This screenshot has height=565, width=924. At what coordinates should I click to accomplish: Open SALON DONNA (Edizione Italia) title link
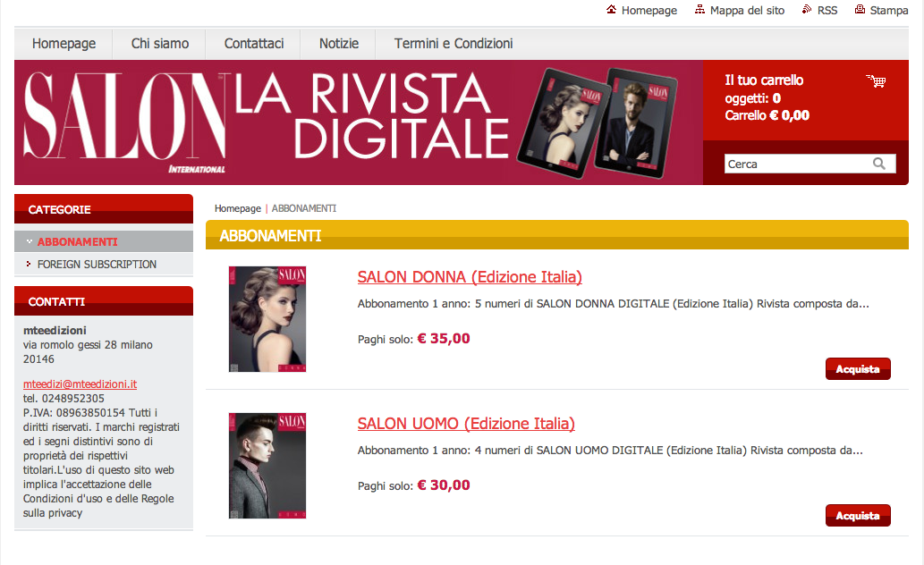[x=470, y=277]
